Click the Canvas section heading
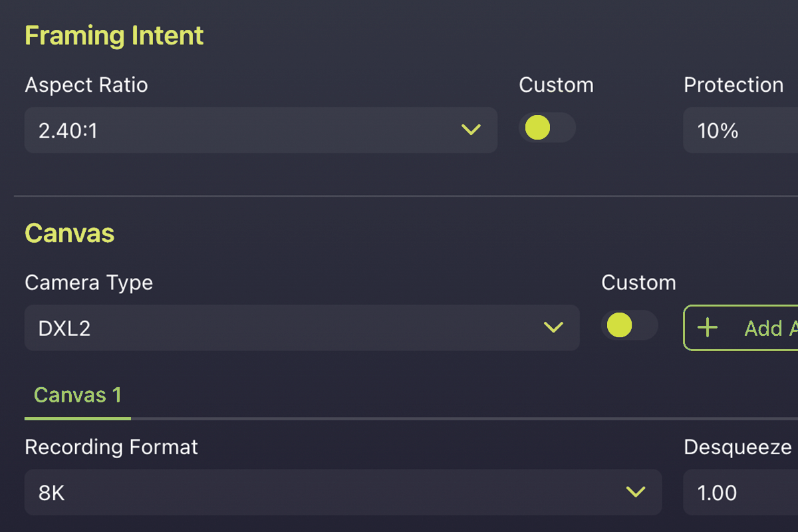Viewport: 798px width, 532px height. click(70, 233)
